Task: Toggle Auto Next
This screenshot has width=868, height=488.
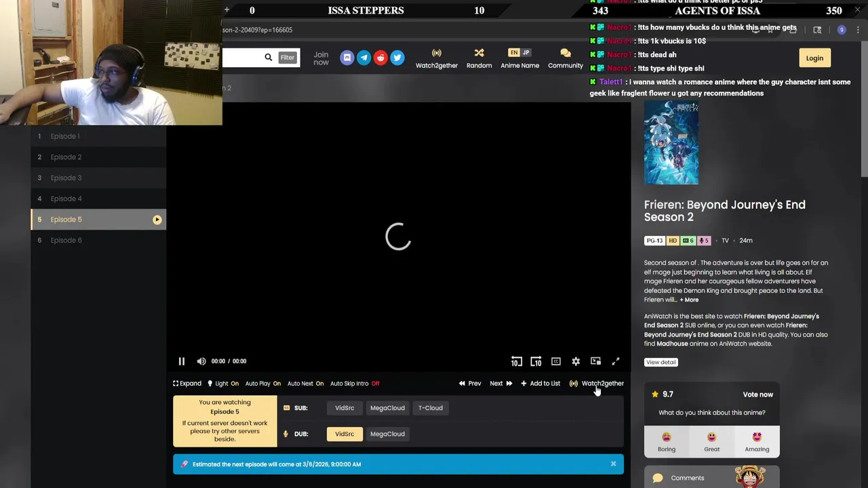Action: [x=305, y=384]
